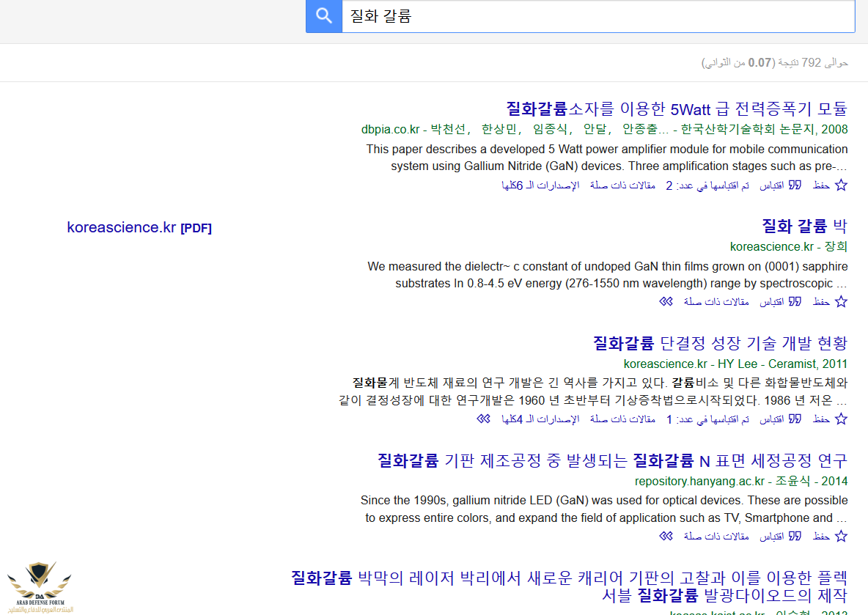Viewport: 868px width, 615px height.
Task: Click the search box containing 질화 갈륨
Action: coord(597,16)
